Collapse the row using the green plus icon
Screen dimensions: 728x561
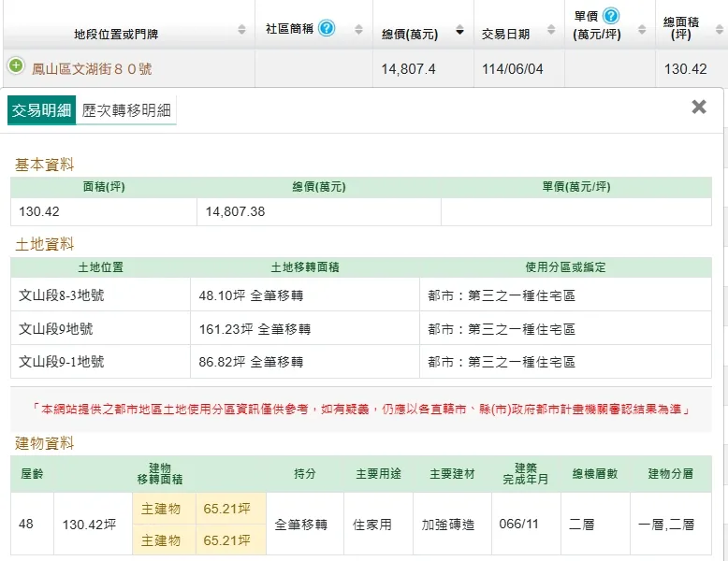click(x=16, y=66)
